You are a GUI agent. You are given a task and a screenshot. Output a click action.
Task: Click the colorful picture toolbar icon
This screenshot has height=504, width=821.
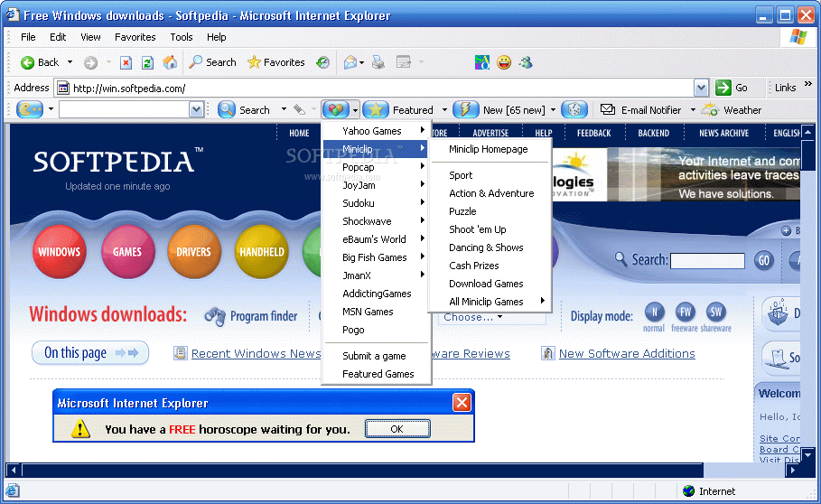(x=482, y=63)
